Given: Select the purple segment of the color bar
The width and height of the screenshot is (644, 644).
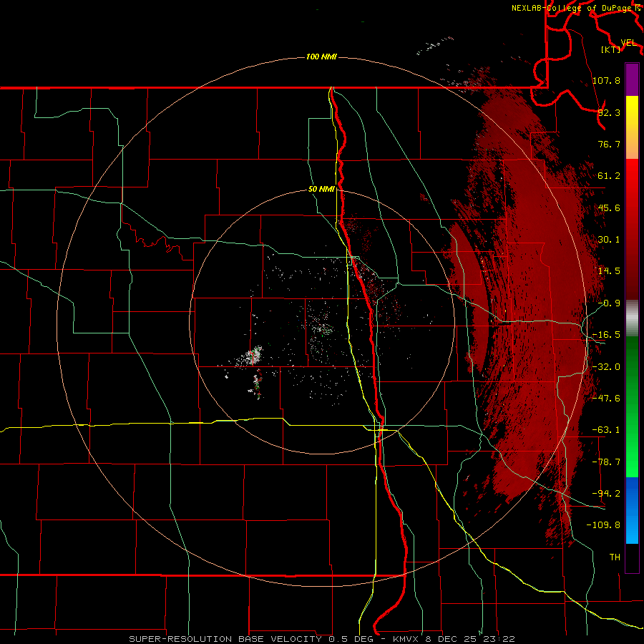Looking at the screenshot, I should click(x=632, y=79).
